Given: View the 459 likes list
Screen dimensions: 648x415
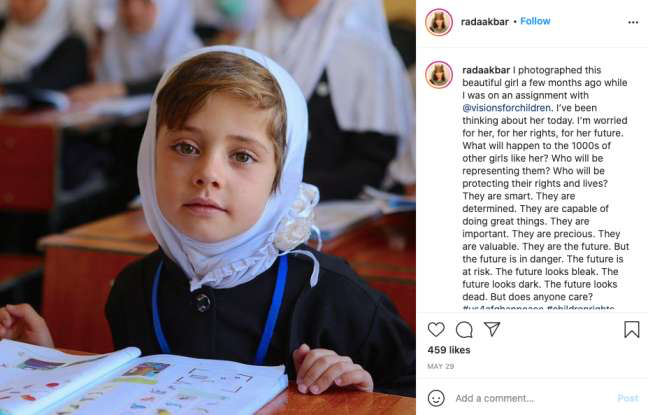Looking at the screenshot, I should [x=449, y=350].
